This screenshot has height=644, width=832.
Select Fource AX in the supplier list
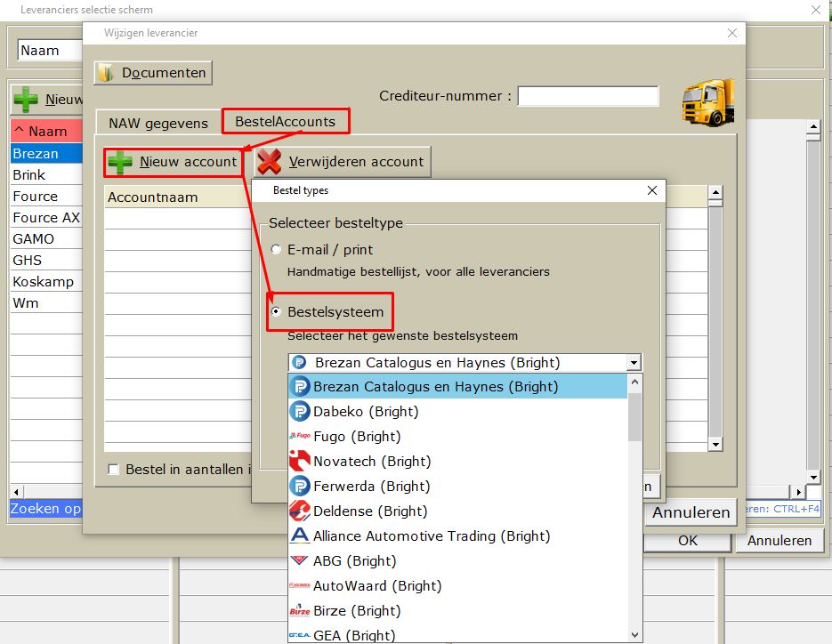(46, 218)
